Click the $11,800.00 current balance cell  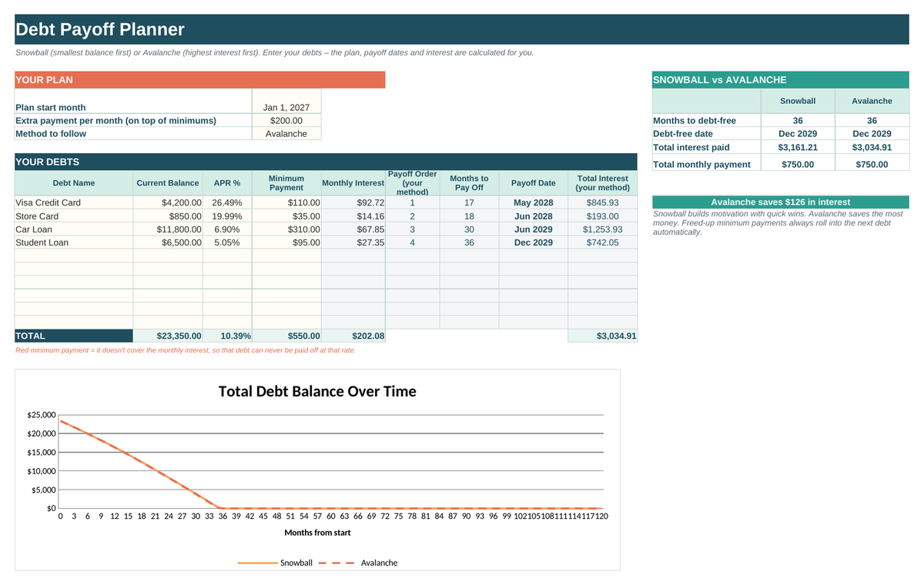coord(168,229)
